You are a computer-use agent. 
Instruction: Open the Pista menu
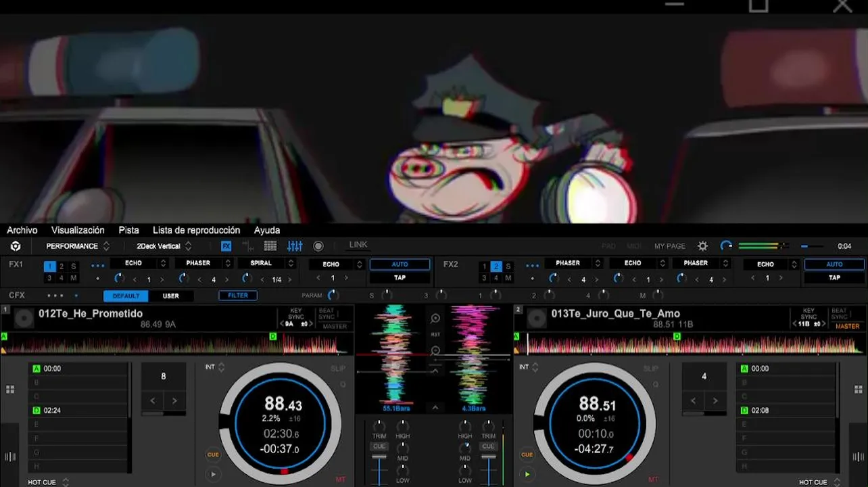(x=128, y=230)
